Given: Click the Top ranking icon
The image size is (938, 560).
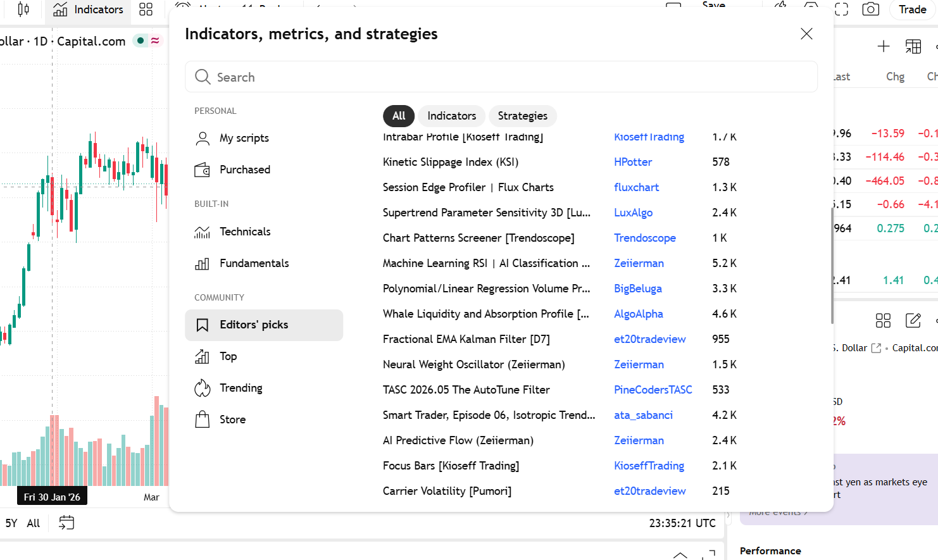Looking at the screenshot, I should click(203, 357).
